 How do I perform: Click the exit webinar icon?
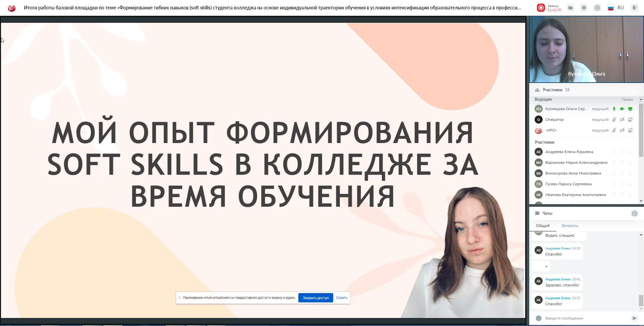[x=634, y=8]
